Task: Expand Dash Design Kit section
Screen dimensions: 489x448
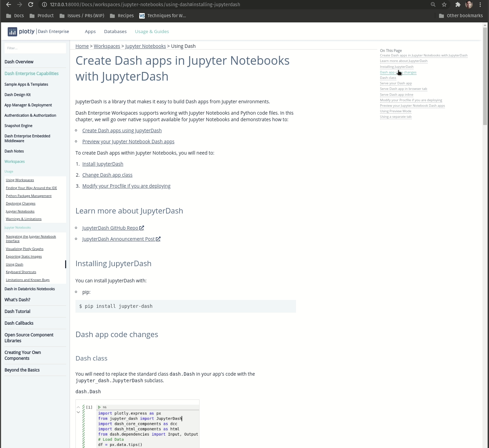Action: 18,95
